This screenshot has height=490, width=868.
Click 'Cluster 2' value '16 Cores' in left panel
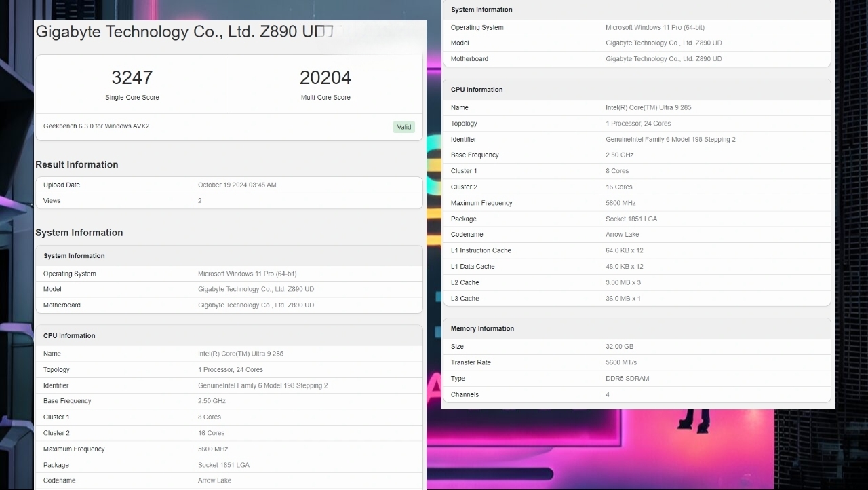pos(212,433)
